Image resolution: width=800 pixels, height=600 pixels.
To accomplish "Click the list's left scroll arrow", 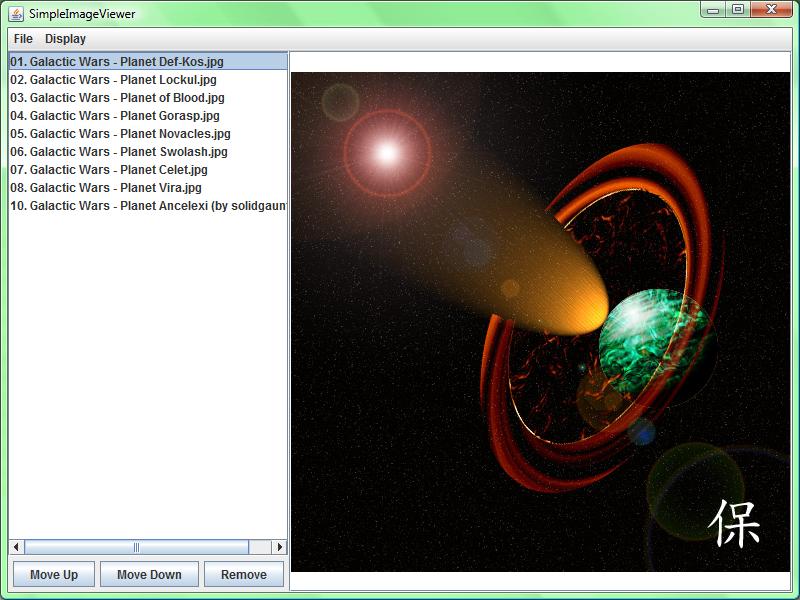I will click(x=16, y=547).
